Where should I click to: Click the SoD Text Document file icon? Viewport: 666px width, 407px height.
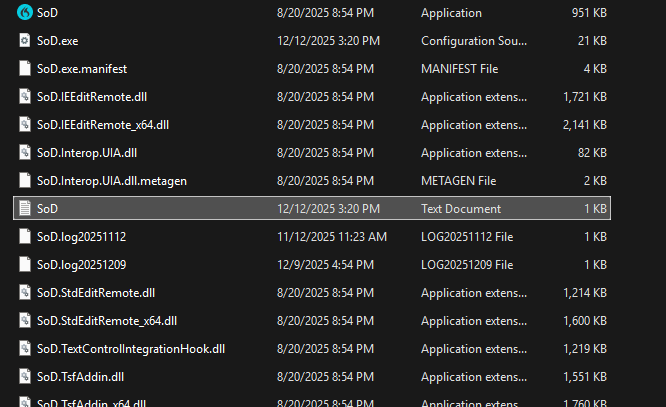click(x=26, y=209)
